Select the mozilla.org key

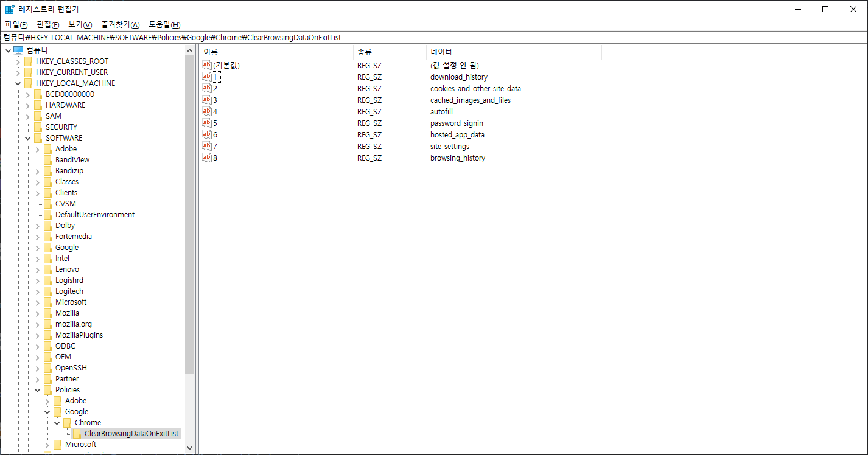tap(74, 324)
